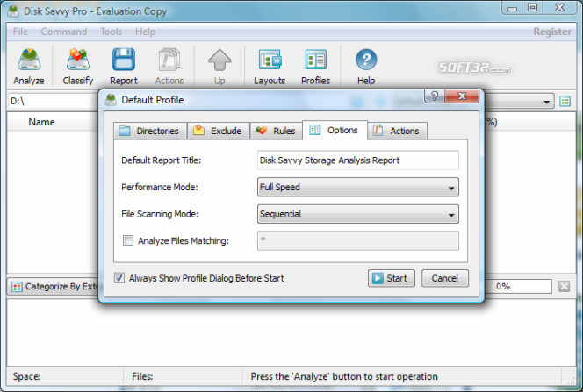Click the 0% progress bar
Viewport: 583px width, 392px height.
(x=518, y=286)
